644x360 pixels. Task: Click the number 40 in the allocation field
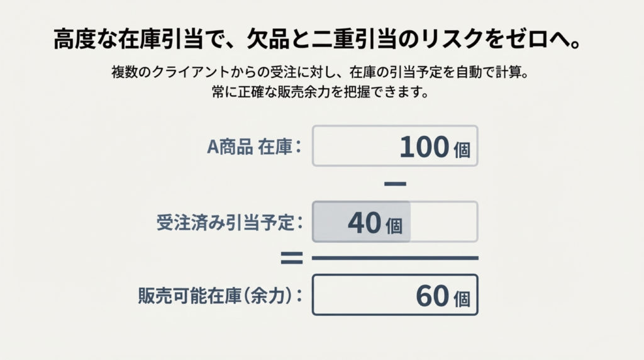(x=365, y=223)
